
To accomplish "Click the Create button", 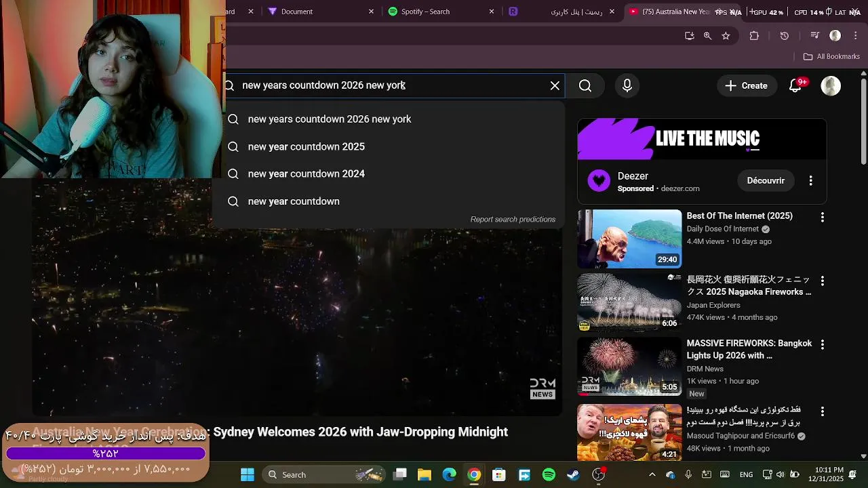I will click(x=747, y=85).
